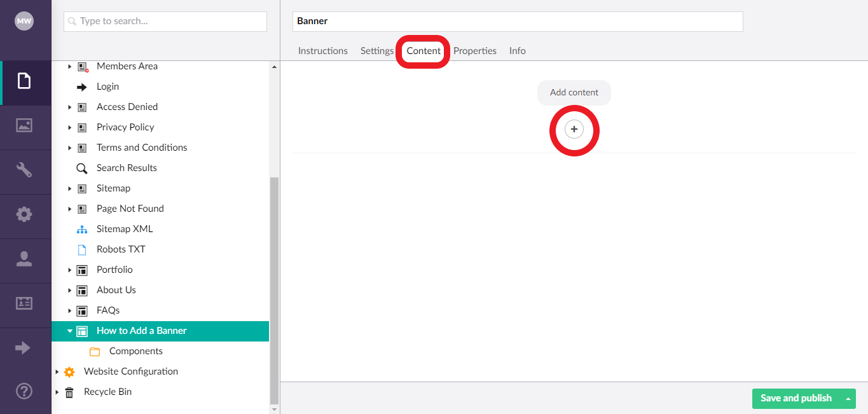Screen dimensions: 868x414
Task: Click the Access Denied page icon
Action: (81, 107)
